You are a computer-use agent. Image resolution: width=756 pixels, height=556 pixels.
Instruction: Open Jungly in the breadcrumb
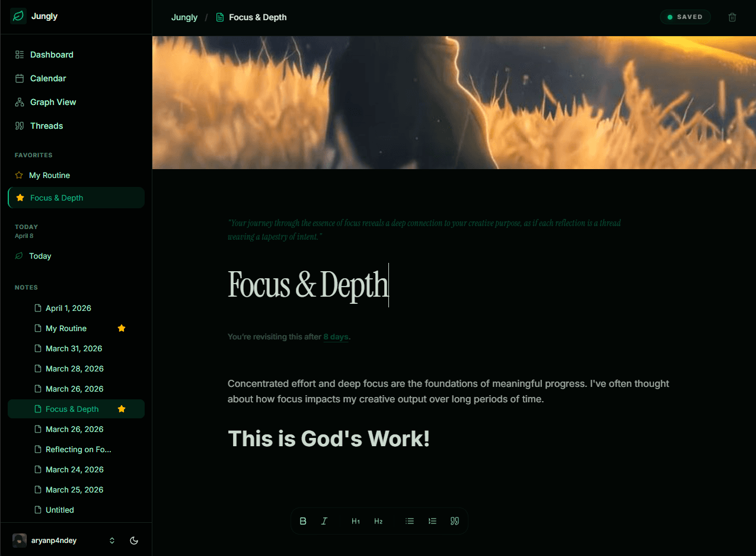184,17
